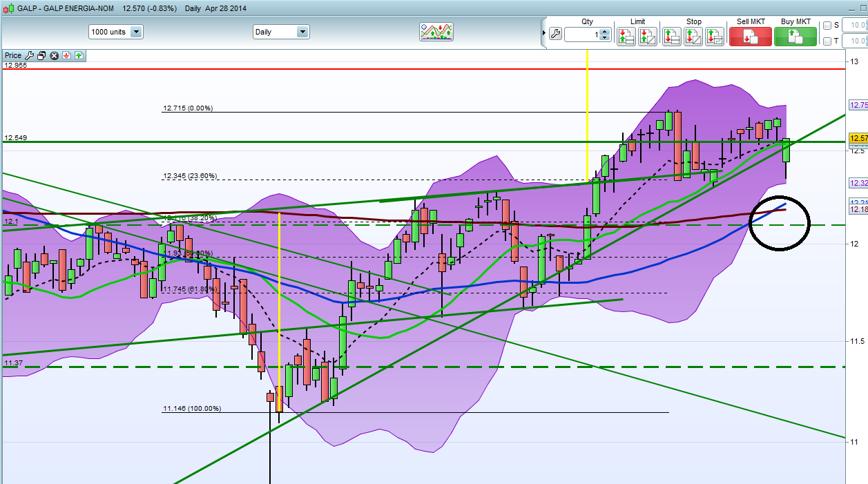The height and width of the screenshot is (484, 868).
Task: Click the third Stop order icon
Action: (x=715, y=37)
